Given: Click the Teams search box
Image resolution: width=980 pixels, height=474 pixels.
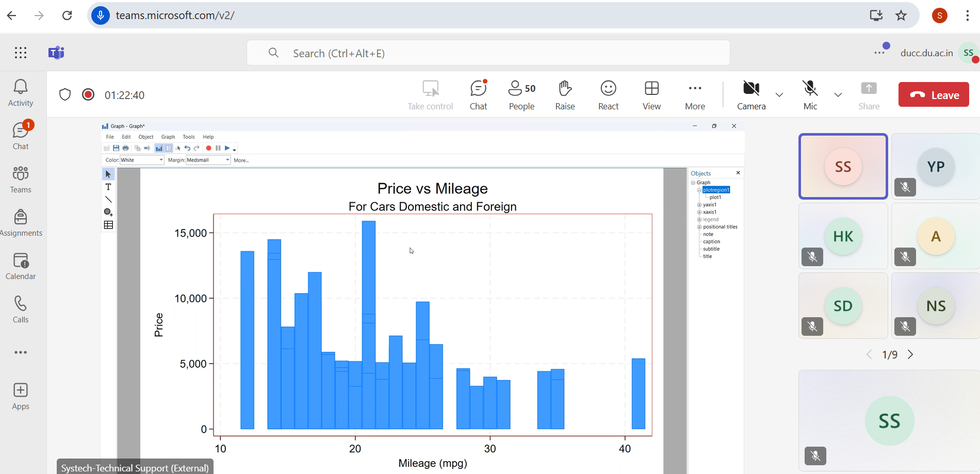Looking at the screenshot, I should (x=488, y=53).
